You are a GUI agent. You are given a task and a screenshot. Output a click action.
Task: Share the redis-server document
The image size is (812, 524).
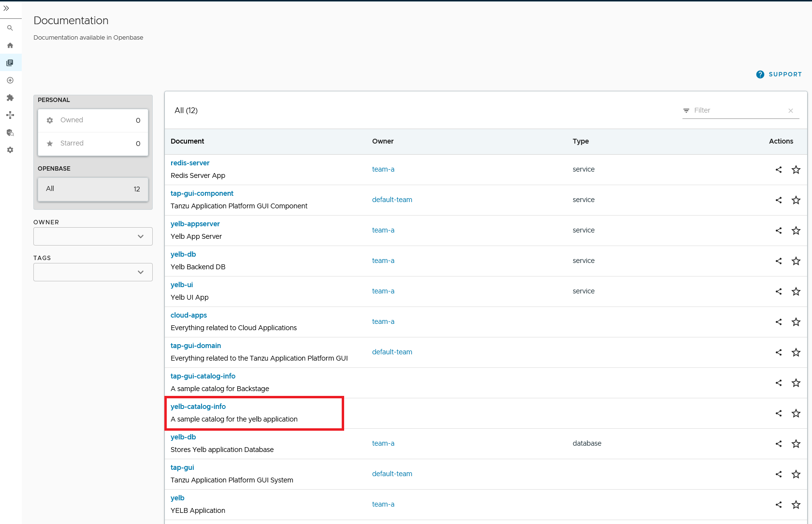coord(778,170)
